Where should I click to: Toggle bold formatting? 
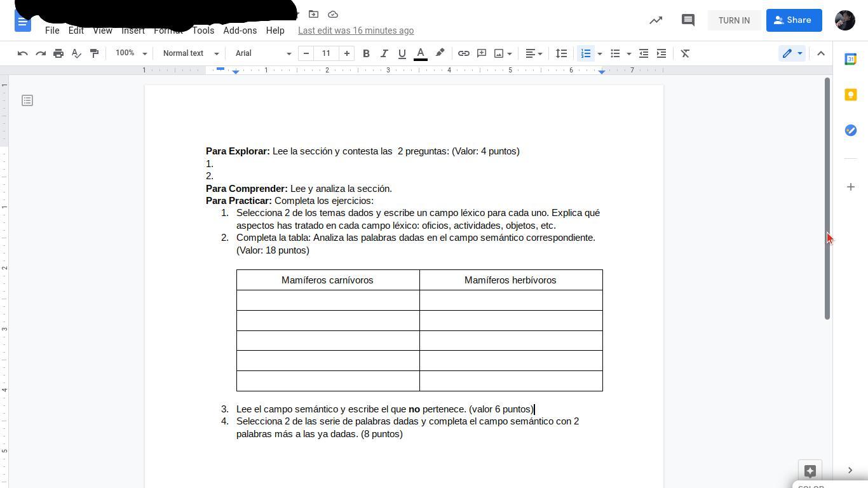pyautogui.click(x=366, y=53)
